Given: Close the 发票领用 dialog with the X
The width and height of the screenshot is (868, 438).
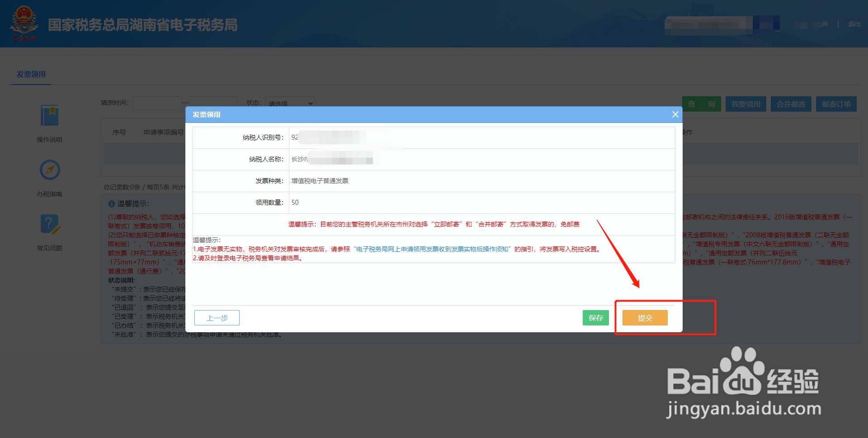Looking at the screenshot, I should [675, 114].
